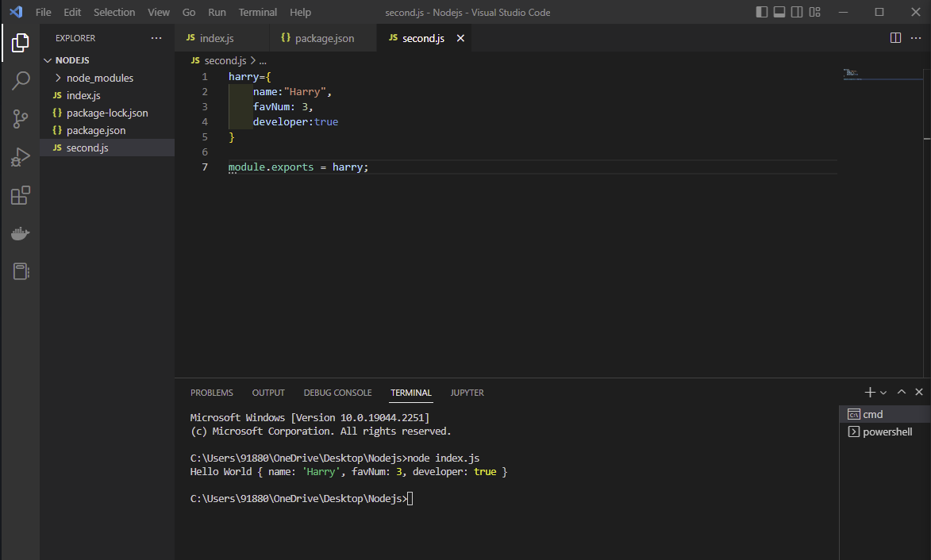
Task: Switch to the JUPYTER panel tab
Action: click(x=467, y=393)
